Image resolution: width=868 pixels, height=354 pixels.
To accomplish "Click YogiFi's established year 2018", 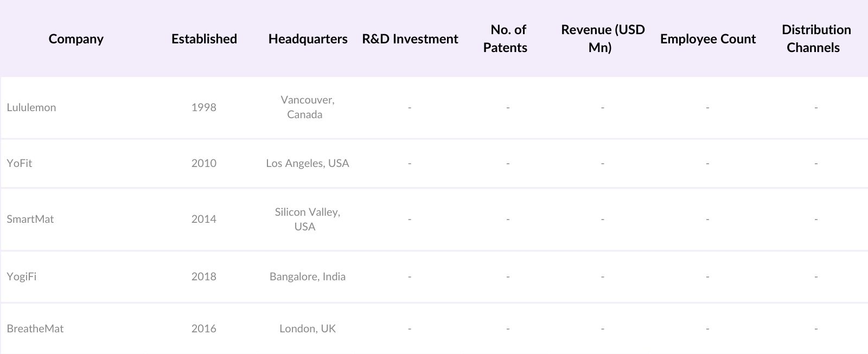I will point(204,276).
